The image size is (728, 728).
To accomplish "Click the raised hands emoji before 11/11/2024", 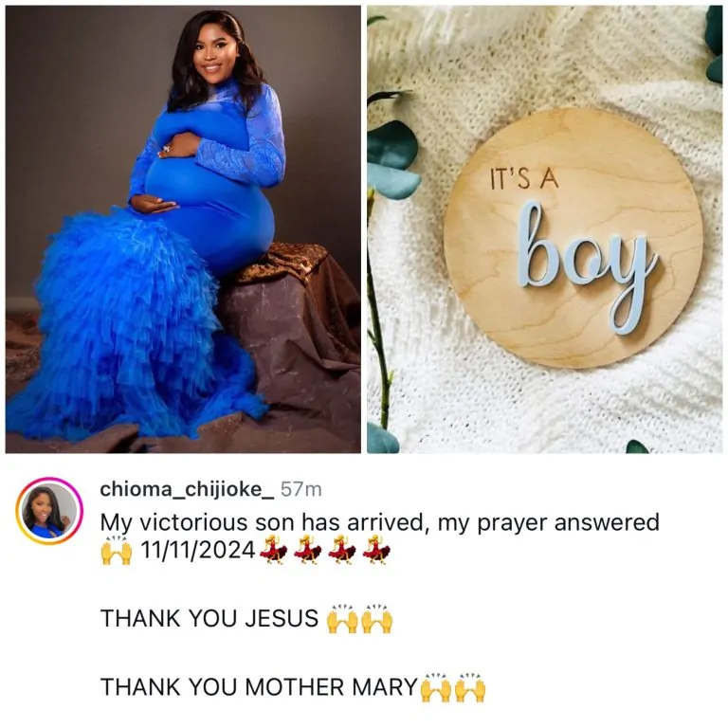I will 116,550.
